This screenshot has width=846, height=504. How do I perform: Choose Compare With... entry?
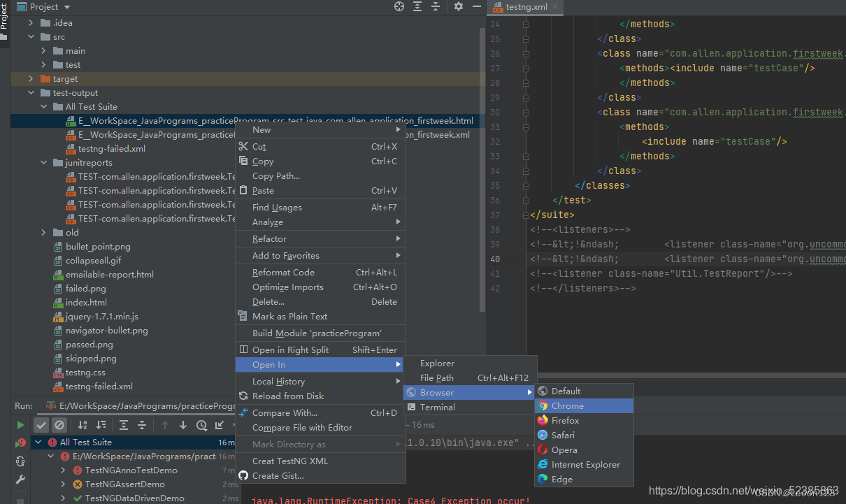click(320, 413)
